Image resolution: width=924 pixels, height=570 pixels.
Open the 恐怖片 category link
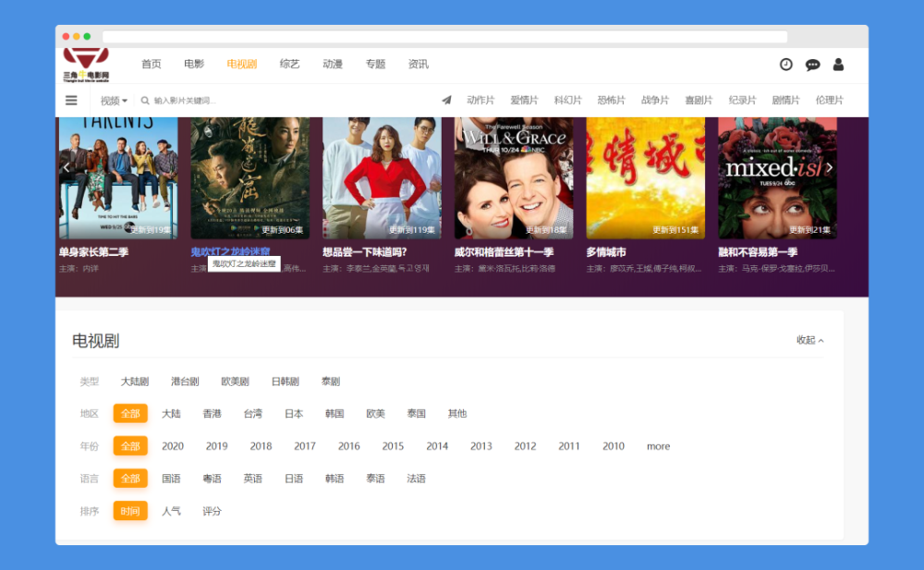click(x=611, y=100)
